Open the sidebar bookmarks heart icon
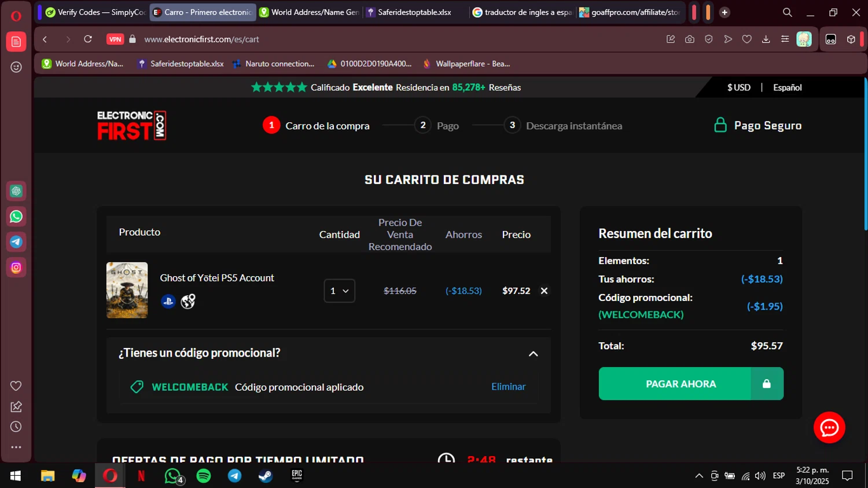 pos(16,386)
